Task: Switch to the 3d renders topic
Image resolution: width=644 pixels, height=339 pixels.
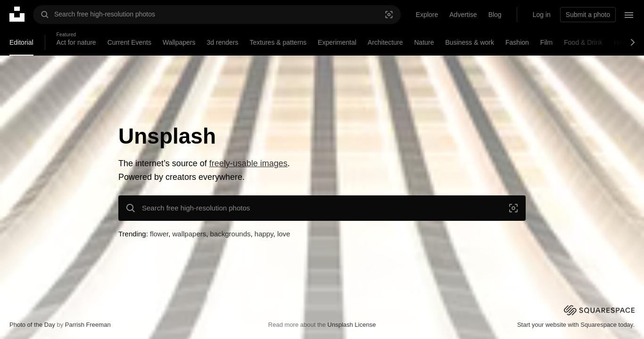Action: click(222, 42)
